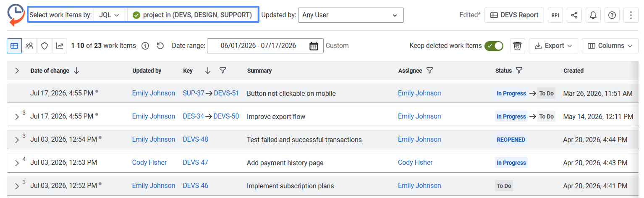Switch to the table grid view
This screenshot has width=644, height=198.
coord(14,45)
